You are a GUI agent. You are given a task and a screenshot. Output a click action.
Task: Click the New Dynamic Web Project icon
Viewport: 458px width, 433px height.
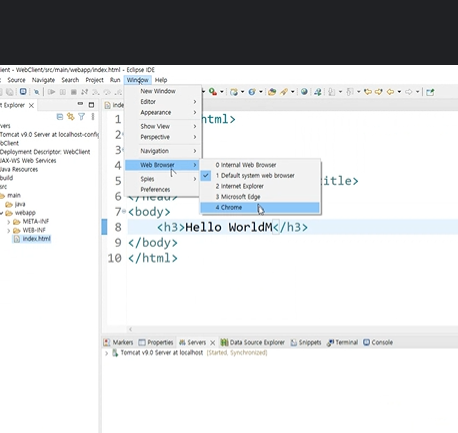[x=234, y=92]
